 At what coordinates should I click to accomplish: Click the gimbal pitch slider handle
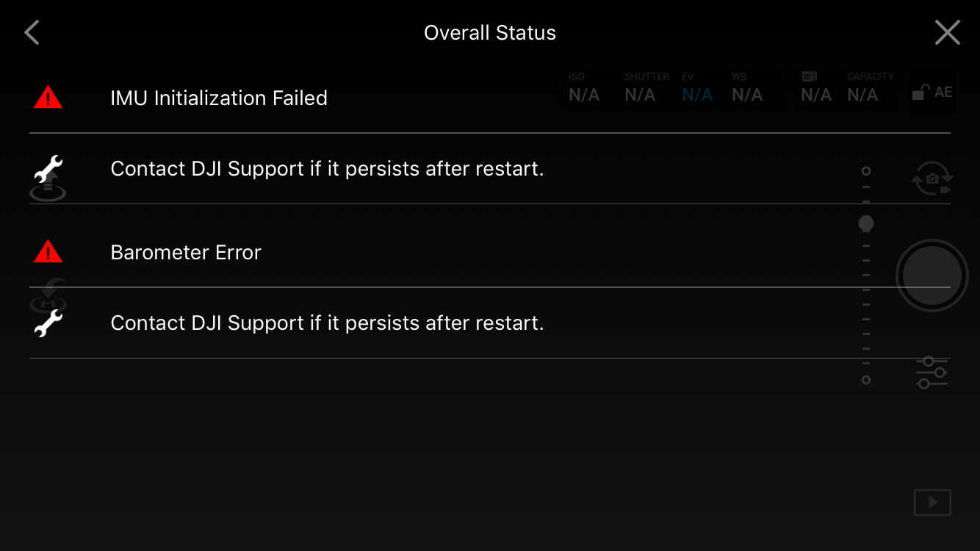click(866, 223)
